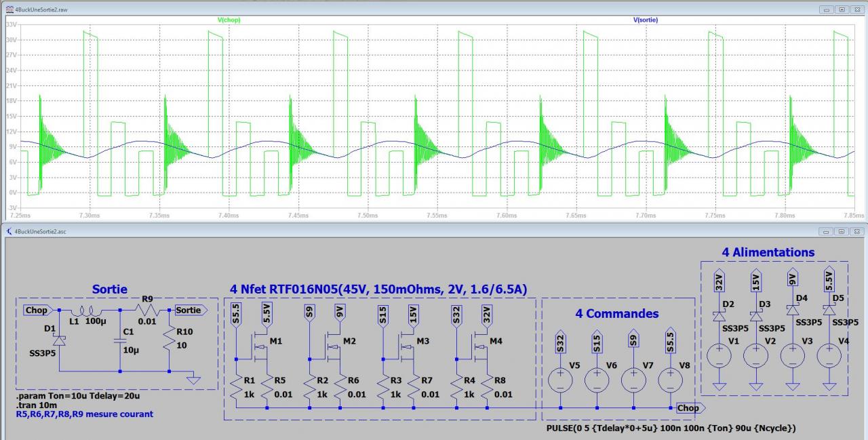The height and width of the screenshot is (440, 868).
Task: Select voltage source V8 symbol
Action: coord(670,380)
